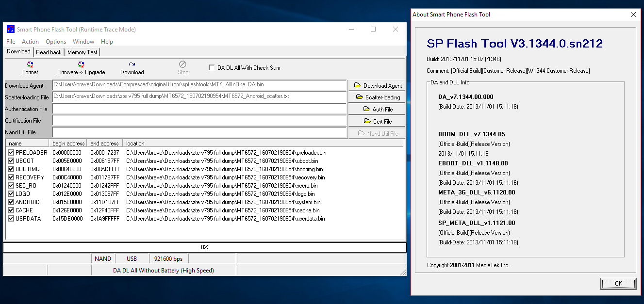This screenshot has width=644, height=304.
Task: Click the cache.bin file location
Action: coord(223,210)
